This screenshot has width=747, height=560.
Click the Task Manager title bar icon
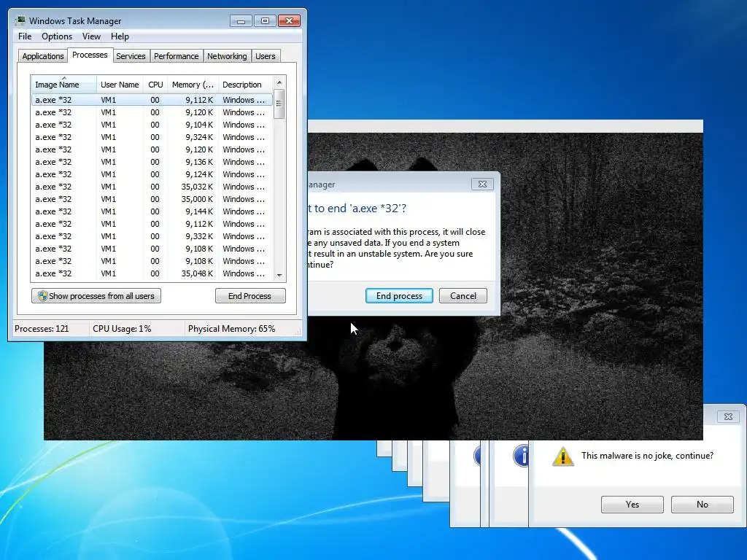click(20, 20)
